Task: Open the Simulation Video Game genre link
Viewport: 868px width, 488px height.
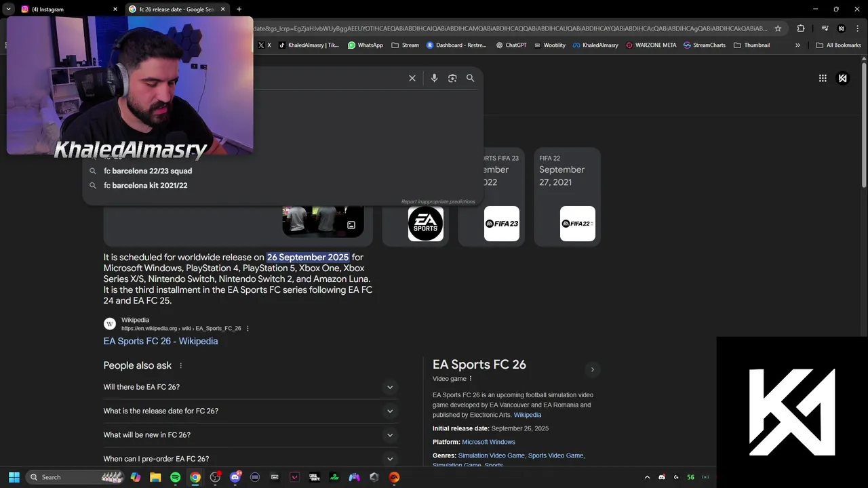Action: click(x=491, y=455)
